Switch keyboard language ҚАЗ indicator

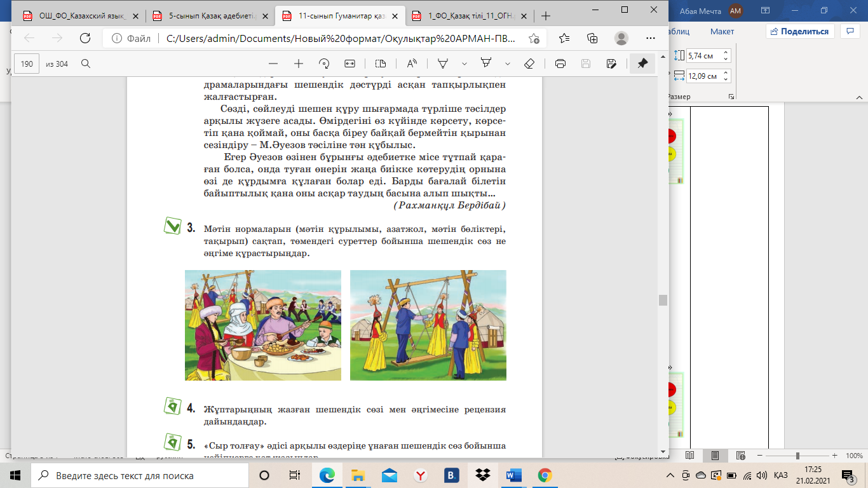(x=781, y=475)
